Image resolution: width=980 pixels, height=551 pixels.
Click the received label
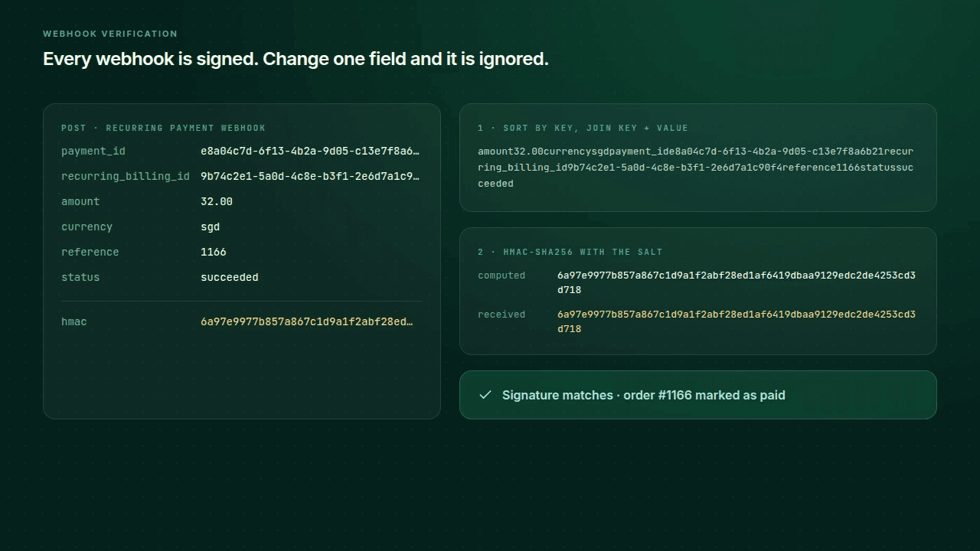[x=501, y=315]
